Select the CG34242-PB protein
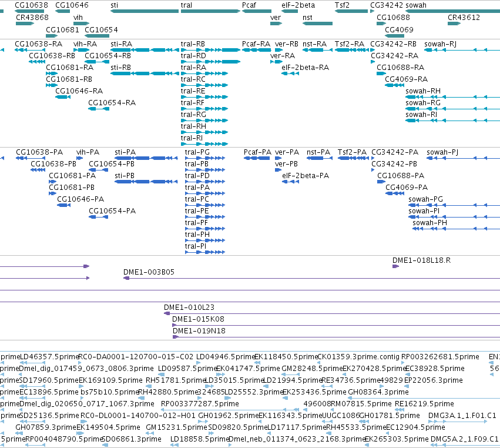This screenshot has width=500, height=448. 373,170
